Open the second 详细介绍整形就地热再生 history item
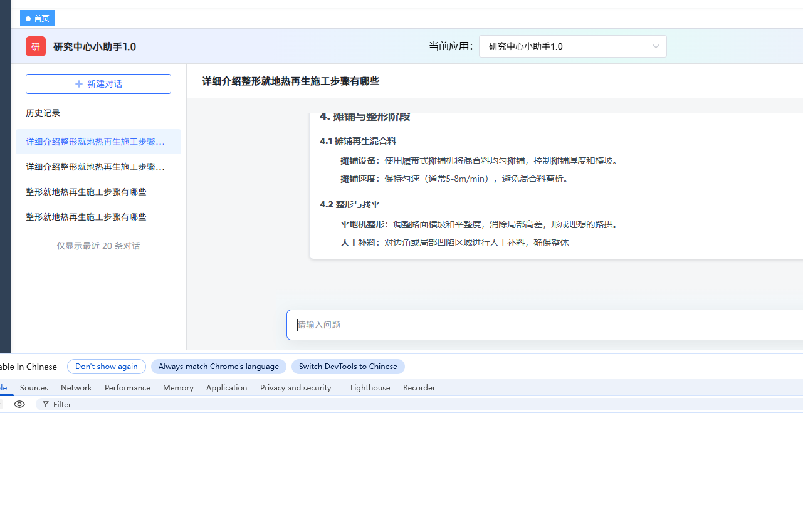Viewport: 803px width, 532px height. [x=98, y=167]
